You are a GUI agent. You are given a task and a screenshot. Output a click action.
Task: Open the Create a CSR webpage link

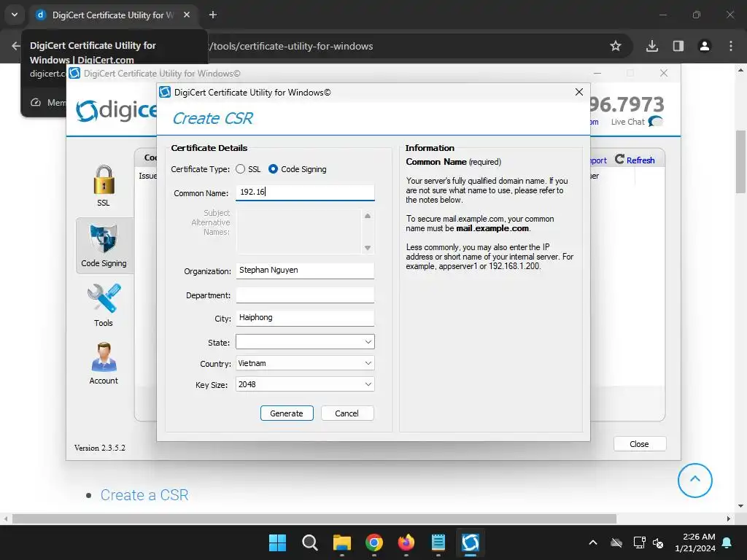tap(144, 495)
